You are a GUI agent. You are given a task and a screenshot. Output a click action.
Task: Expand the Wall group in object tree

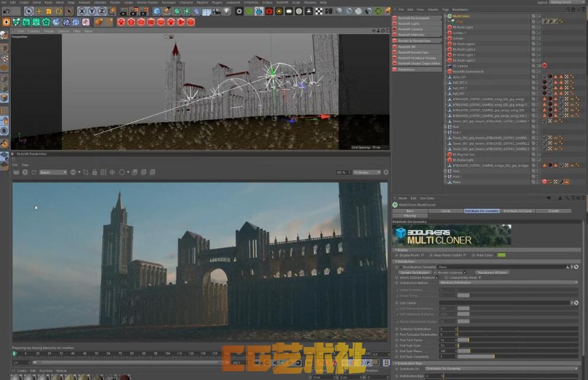click(x=445, y=171)
